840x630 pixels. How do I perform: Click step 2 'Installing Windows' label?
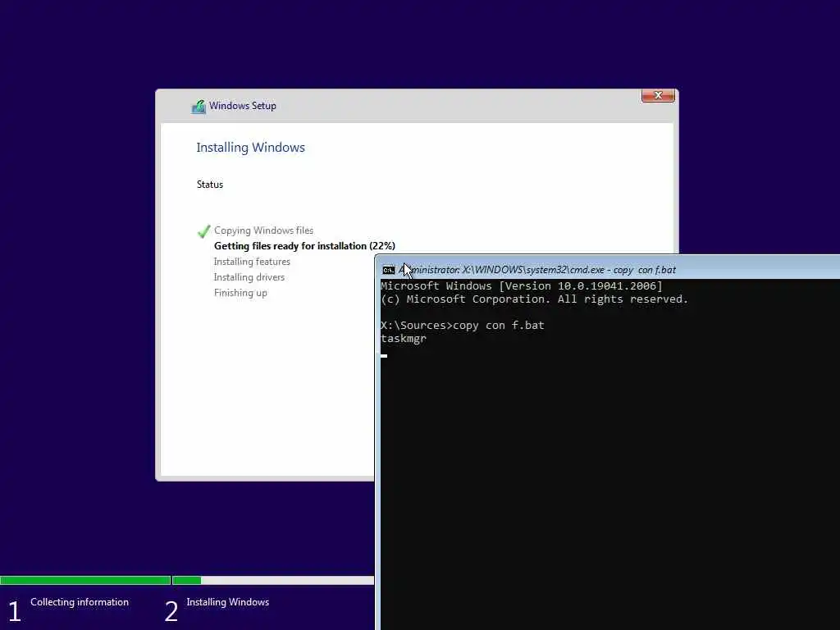point(228,602)
